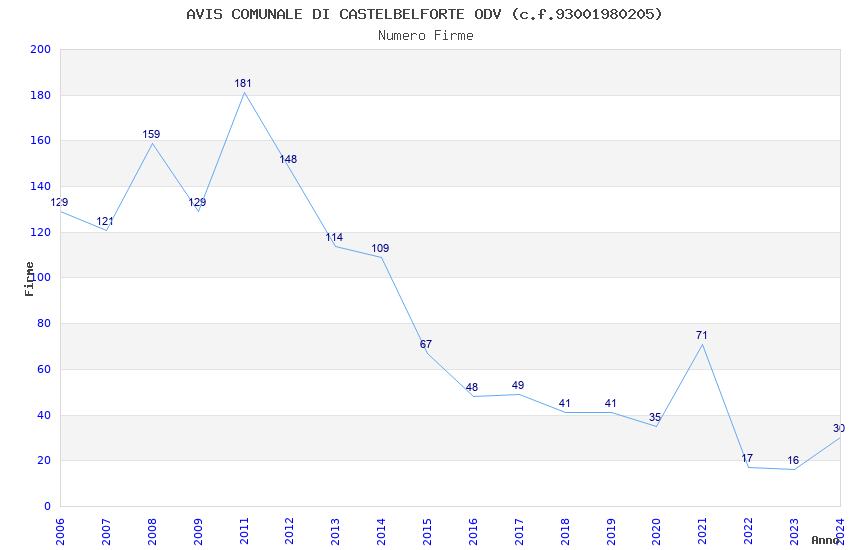Click the x-axis year 2016
The width and height of the screenshot is (850, 550).
(x=473, y=532)
